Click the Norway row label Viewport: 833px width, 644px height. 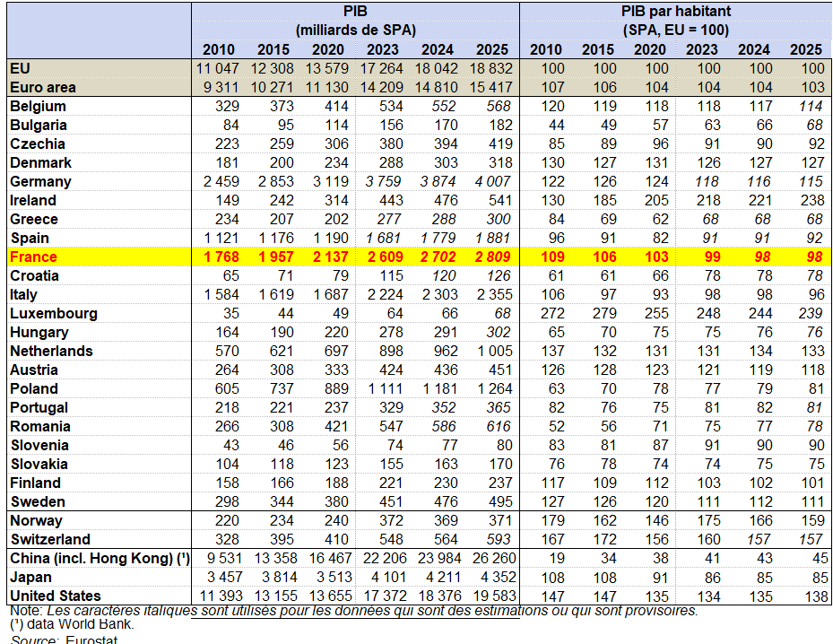point(36,521)
